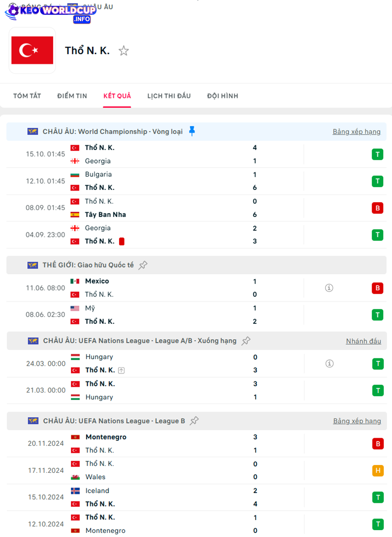The image size is (392, 537).
Task: Click the Montenegro flag in 20.11.2024 match
Action: tap(75, 437)
